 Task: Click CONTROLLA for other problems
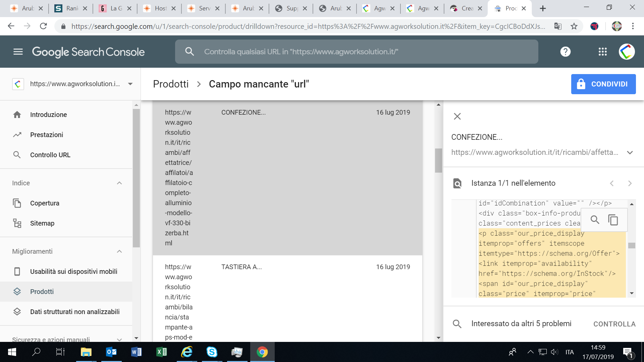pos(614,324)
